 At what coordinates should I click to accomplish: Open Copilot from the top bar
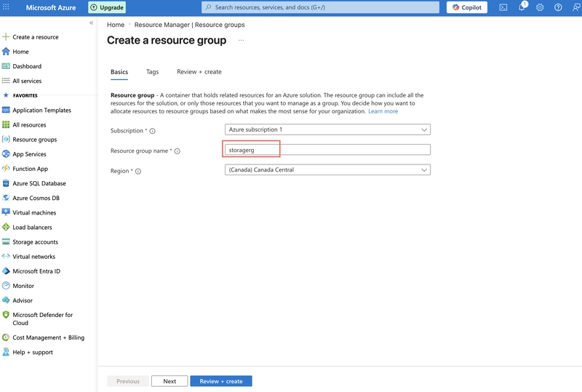pos(467,7)
